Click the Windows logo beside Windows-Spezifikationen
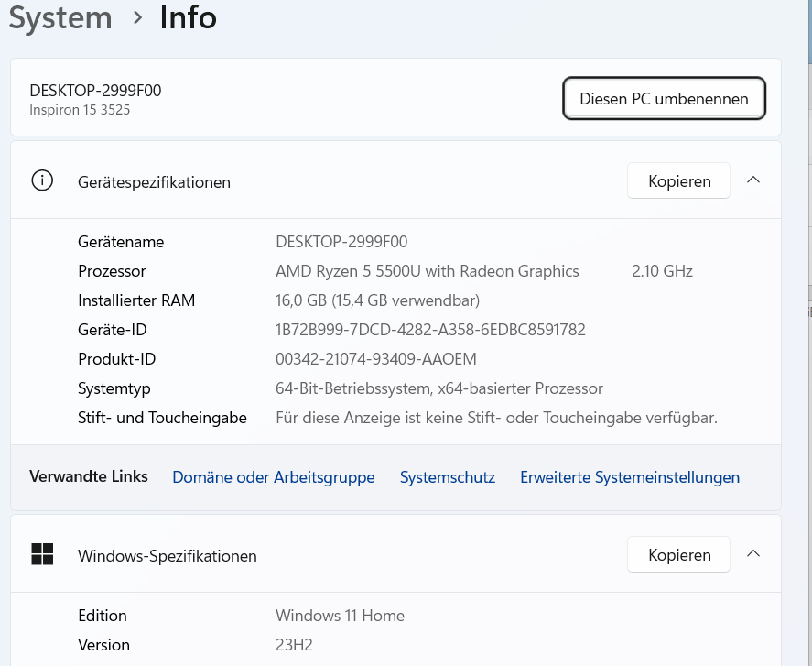The width and height of the screenshot is (812, 666). coord(42,554)
